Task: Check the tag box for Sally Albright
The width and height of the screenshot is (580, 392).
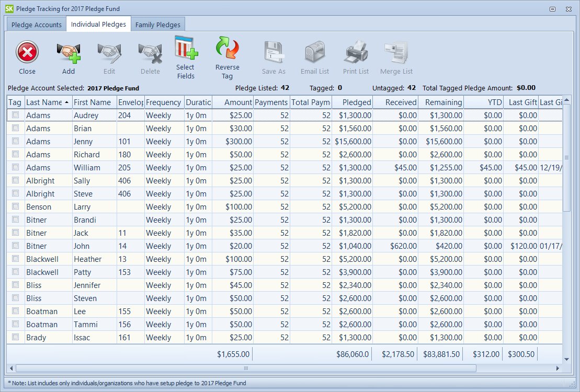Action: point(16,180)
